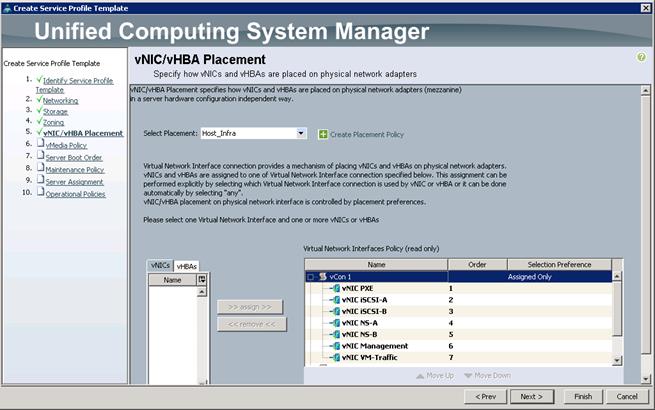The image size is (655, 410).
Task: Click the main panel scroll-up arrow
Action: 645,90
